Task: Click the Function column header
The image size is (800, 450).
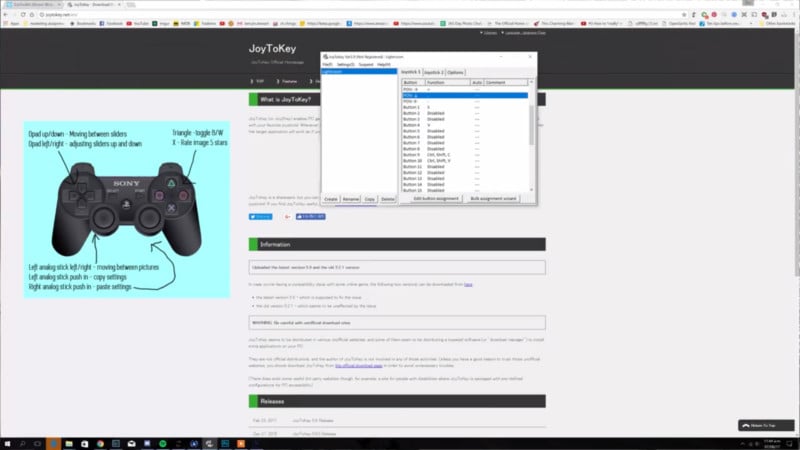Action: [447, 82]
